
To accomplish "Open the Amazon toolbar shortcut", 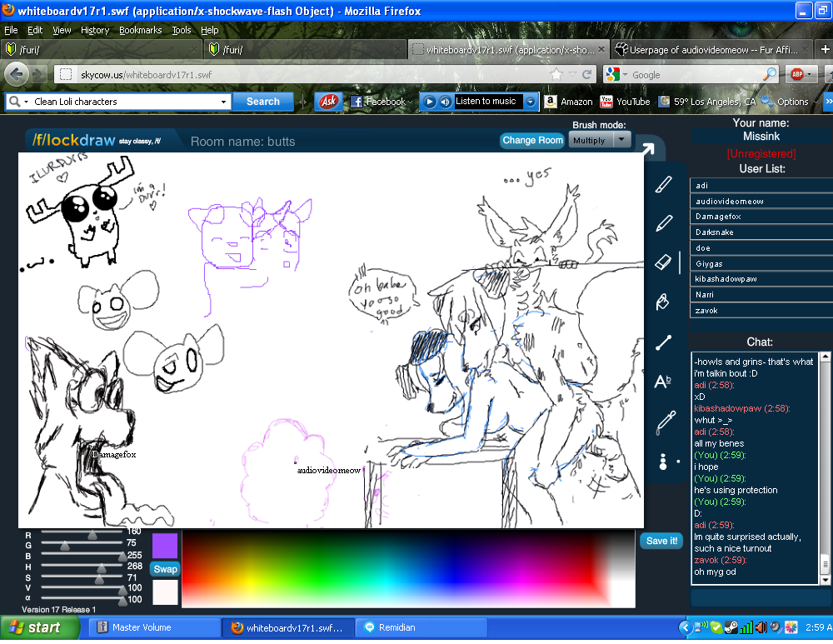I will [568, 102].
